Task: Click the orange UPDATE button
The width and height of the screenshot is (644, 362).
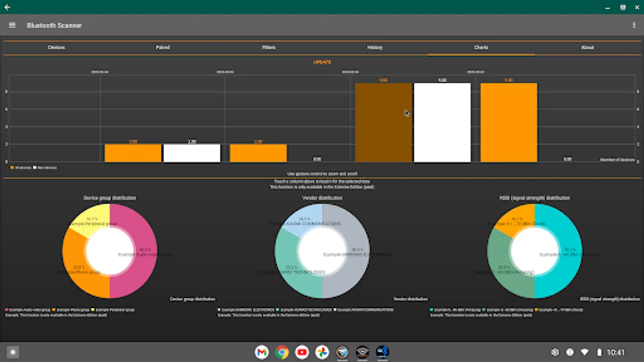Action: 322,62
